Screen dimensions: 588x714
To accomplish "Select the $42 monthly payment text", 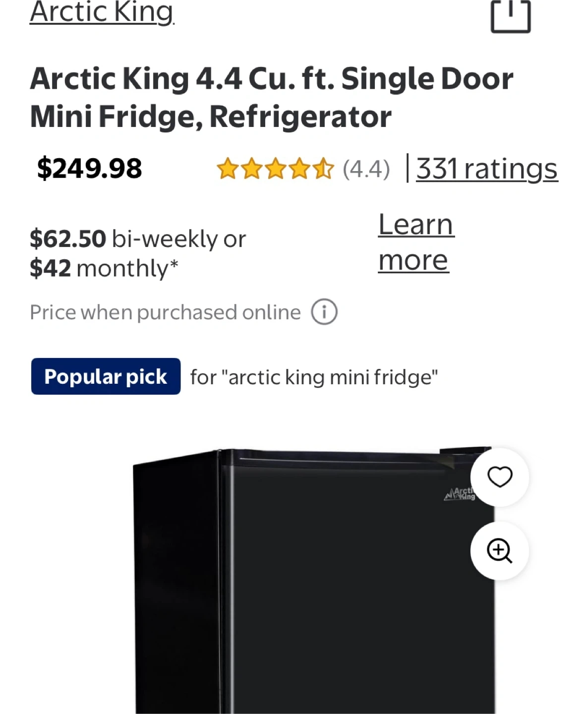I will [x=104, y=269].
